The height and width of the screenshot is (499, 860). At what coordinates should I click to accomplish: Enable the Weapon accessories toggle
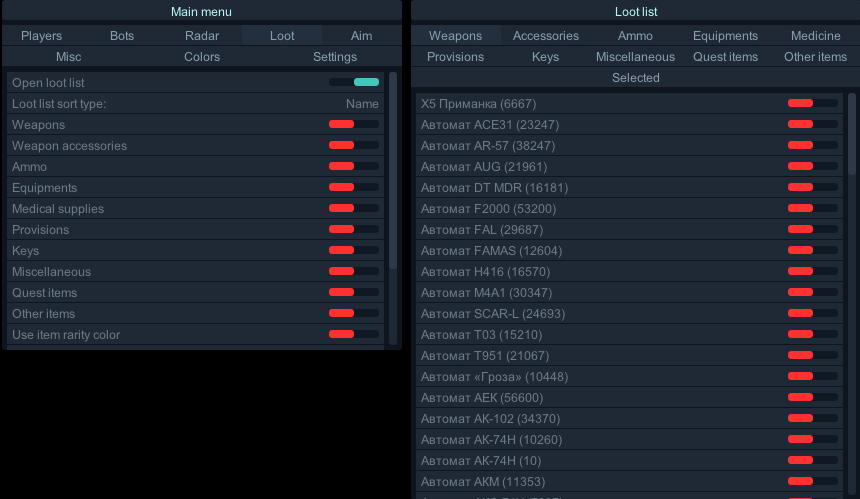pos(354,145)
